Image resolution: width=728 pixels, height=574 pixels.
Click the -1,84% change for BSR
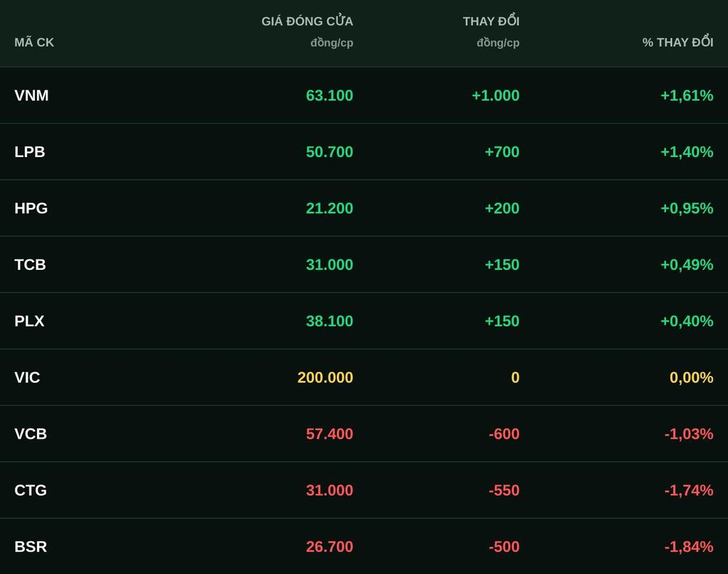689,546
